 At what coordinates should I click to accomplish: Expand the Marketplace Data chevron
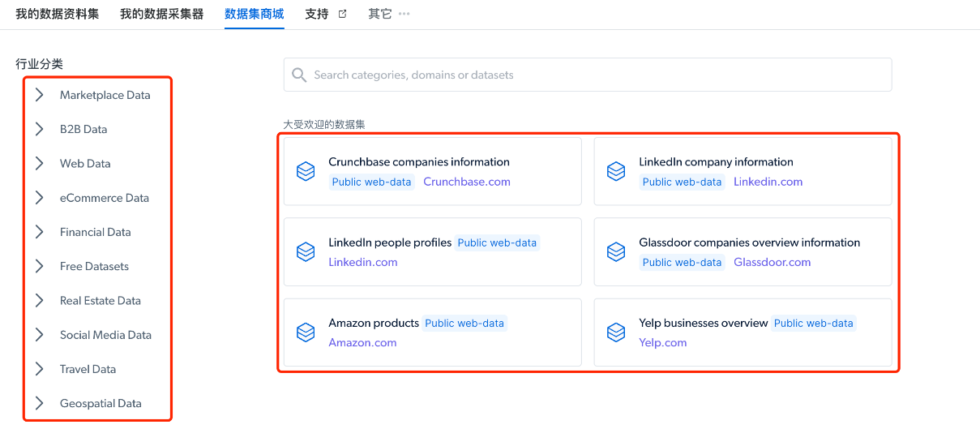(x=39, y=95)
